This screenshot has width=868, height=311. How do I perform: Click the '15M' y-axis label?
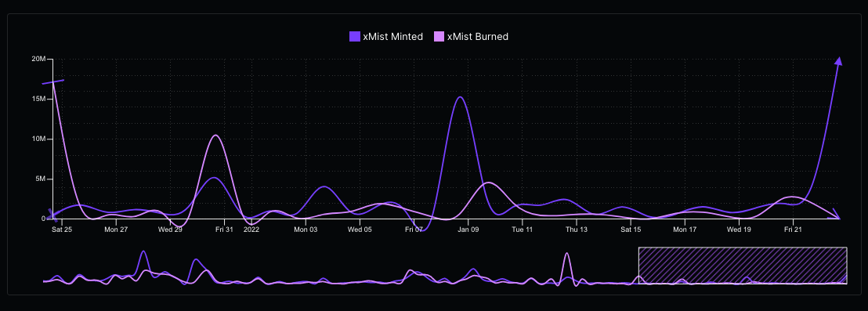click(x=38, y=99)
